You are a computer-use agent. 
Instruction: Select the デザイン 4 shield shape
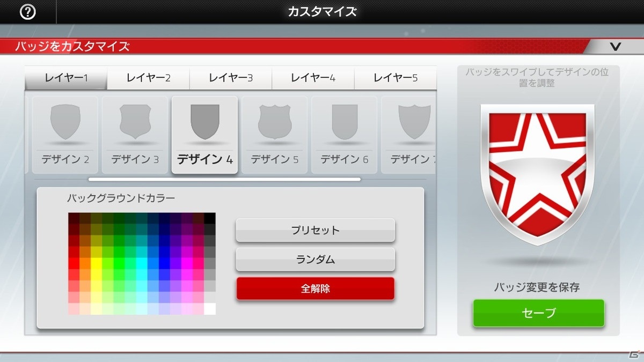pos(204,135)
